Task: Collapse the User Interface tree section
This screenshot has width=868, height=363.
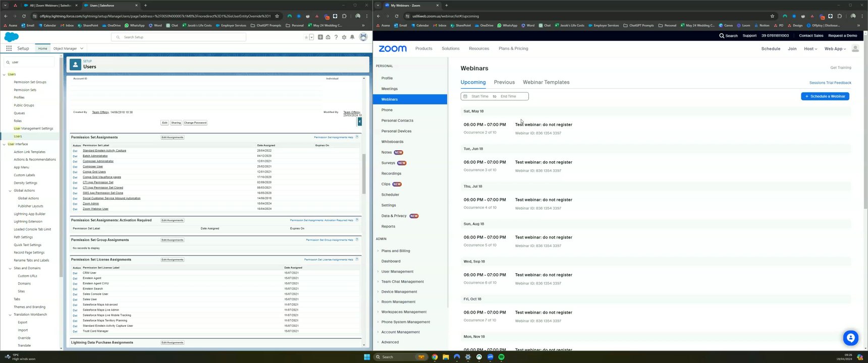Action: (5, 144)
